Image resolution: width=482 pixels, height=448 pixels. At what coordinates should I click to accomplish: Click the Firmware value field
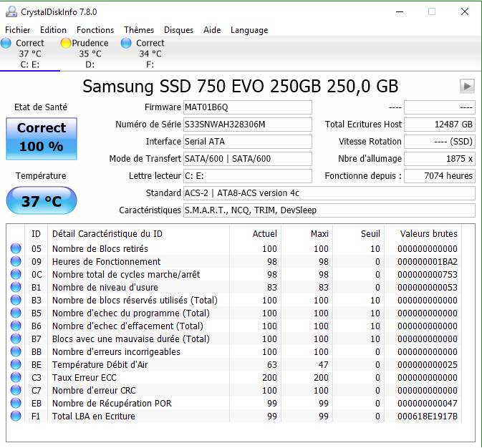click(247, 107)
